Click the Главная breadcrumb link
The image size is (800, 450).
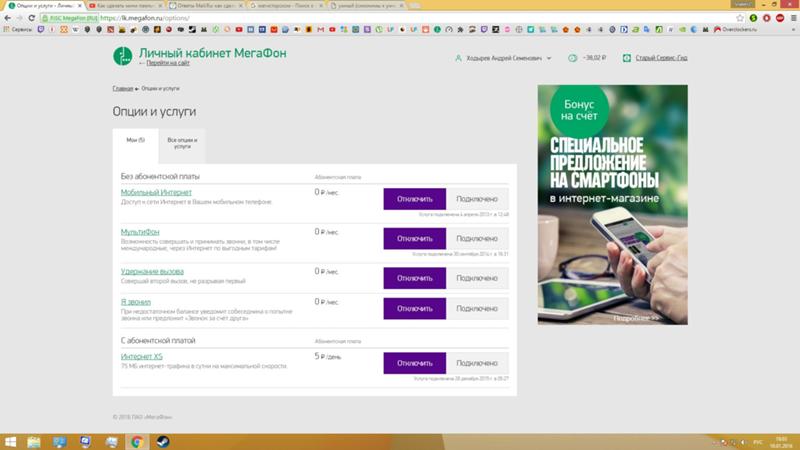123,89
